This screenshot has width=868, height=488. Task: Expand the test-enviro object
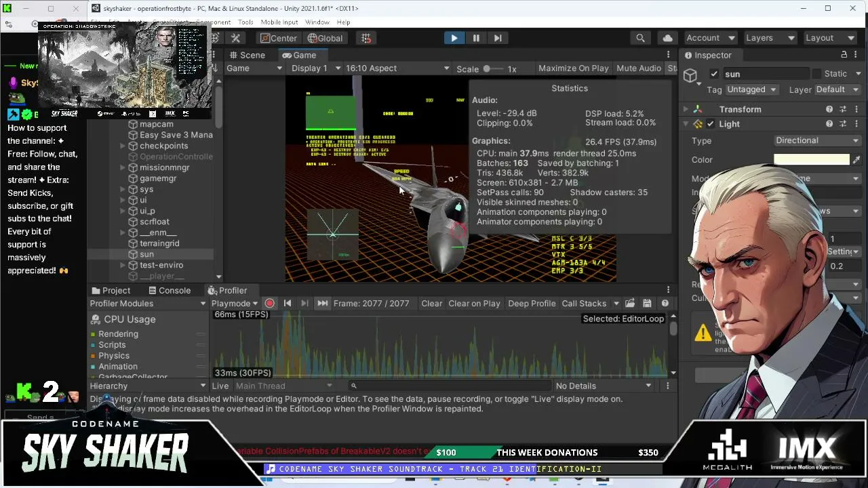(x=123, y=265)
